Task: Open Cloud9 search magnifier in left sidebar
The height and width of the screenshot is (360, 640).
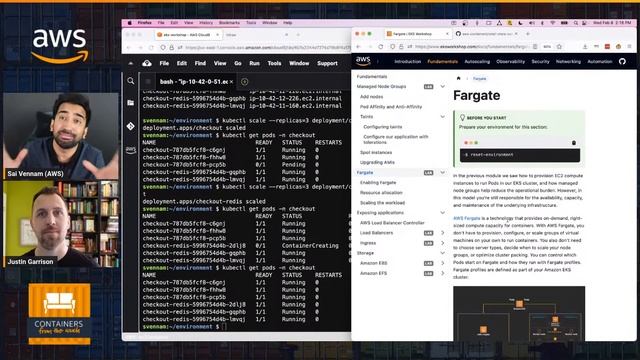Action: (131, 81)
